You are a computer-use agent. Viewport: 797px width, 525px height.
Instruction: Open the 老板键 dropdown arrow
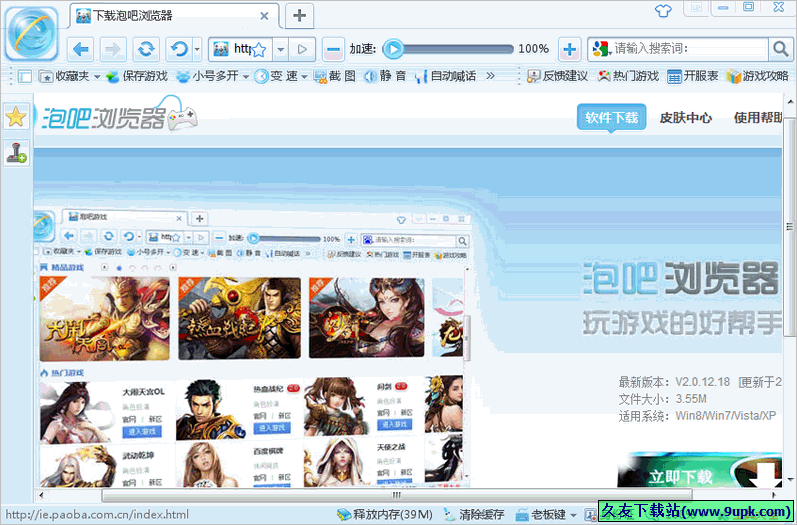point(573,515)
